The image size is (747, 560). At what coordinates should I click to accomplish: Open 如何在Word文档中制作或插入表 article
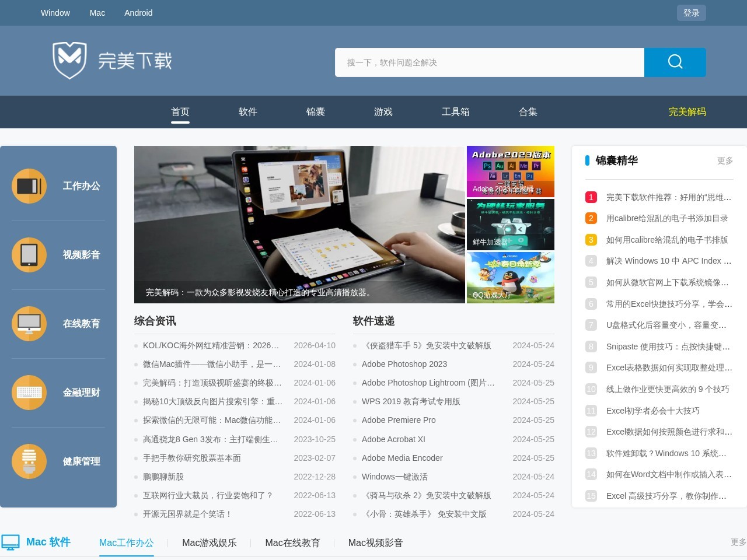coord(669,474)
